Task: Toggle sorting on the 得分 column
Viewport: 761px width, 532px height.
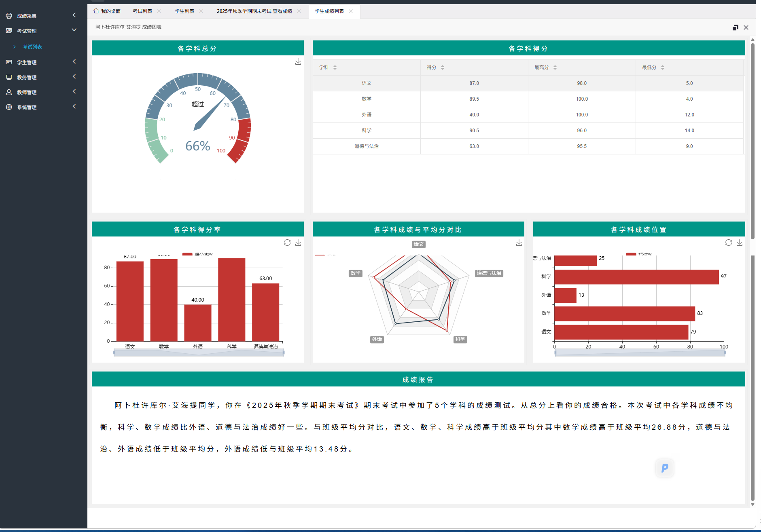Action: (443, 67)
